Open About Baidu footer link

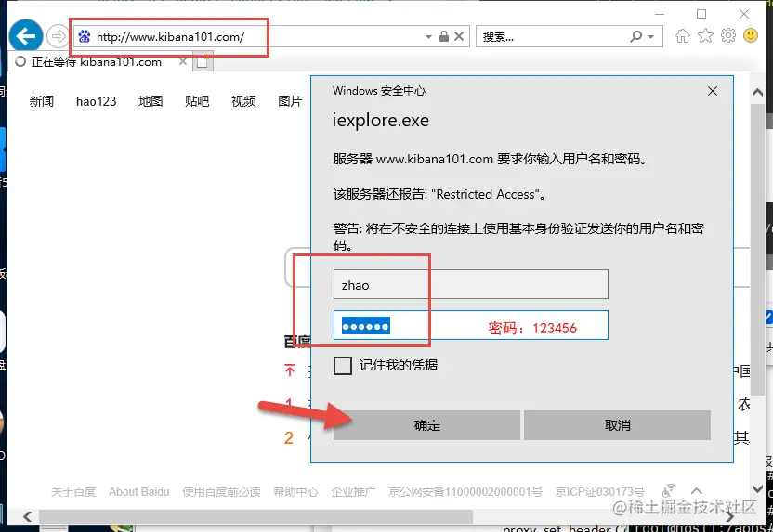point(139,491)
